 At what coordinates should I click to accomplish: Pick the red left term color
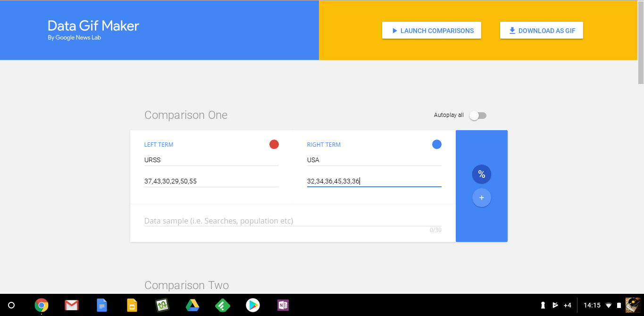point(274,144)
